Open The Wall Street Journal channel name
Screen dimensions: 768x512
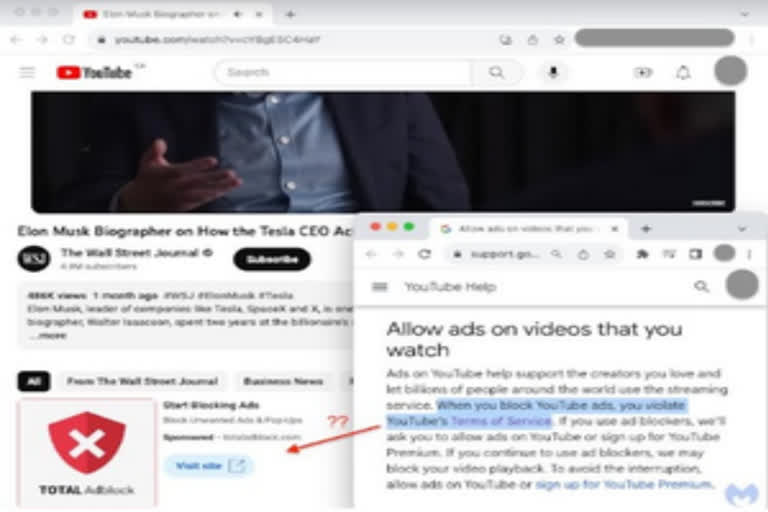130,253
